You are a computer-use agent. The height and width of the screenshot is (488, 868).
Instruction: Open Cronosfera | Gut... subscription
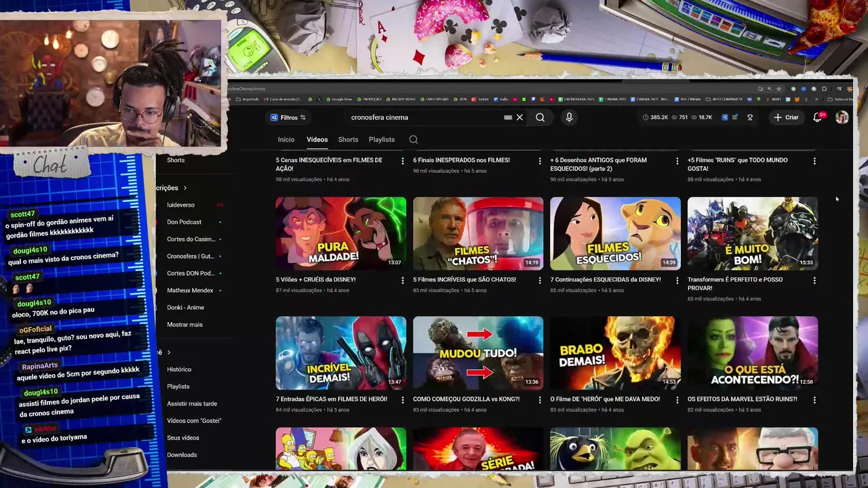tap(190, 256)
